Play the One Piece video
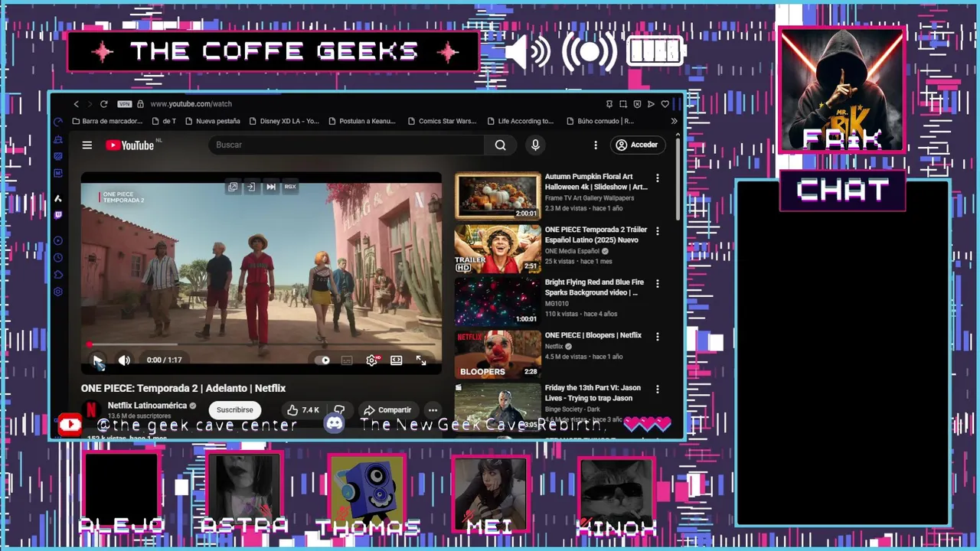The image size is (980, 551). coord(97,360)
